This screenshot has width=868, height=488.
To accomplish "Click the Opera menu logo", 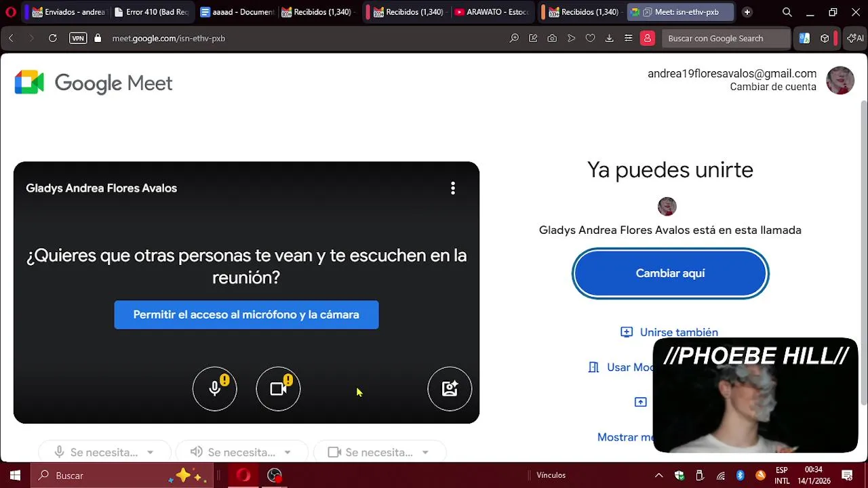I will point(10,12).
